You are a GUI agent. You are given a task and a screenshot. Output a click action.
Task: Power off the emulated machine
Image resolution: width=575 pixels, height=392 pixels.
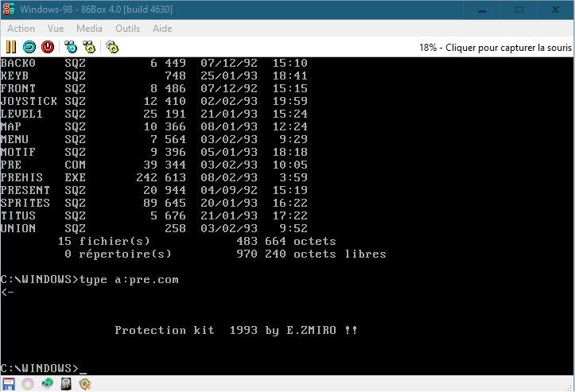click(48, 47)
